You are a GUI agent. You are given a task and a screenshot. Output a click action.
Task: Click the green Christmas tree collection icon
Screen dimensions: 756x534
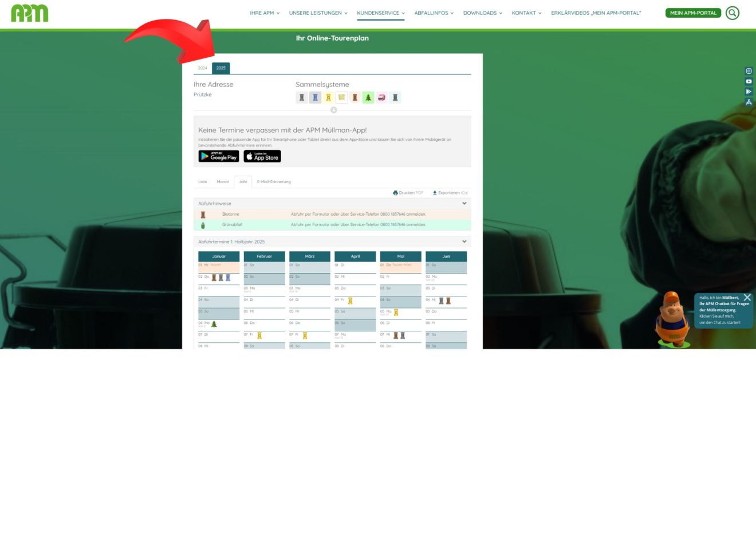[x=368, y=97]
